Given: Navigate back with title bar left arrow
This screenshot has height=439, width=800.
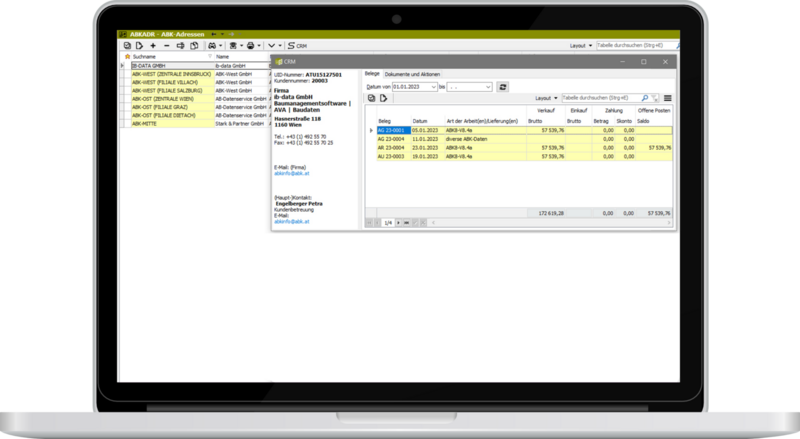Looking at the screenshot, I should click(214, 34).
